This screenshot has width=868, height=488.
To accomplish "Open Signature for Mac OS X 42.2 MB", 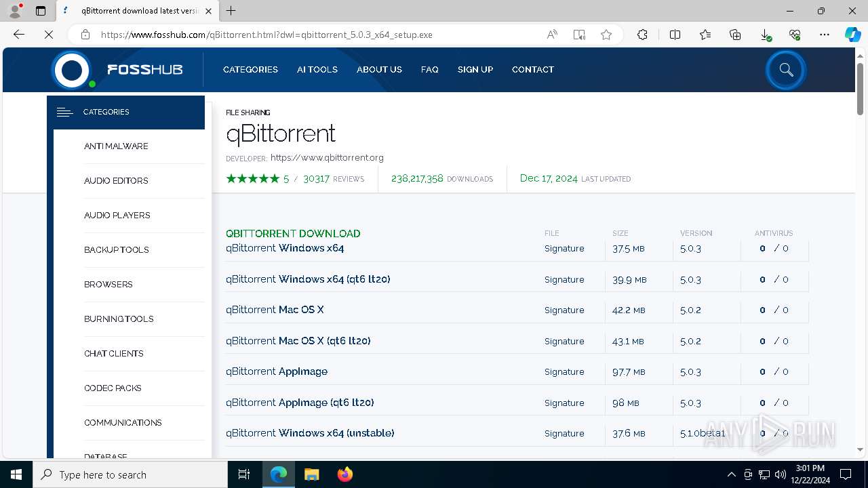I will (564, 310).
